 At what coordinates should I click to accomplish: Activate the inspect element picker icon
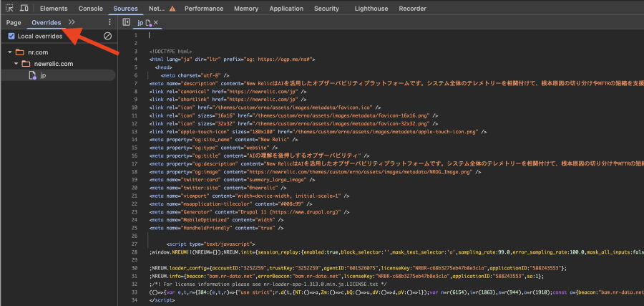(9, 8)
